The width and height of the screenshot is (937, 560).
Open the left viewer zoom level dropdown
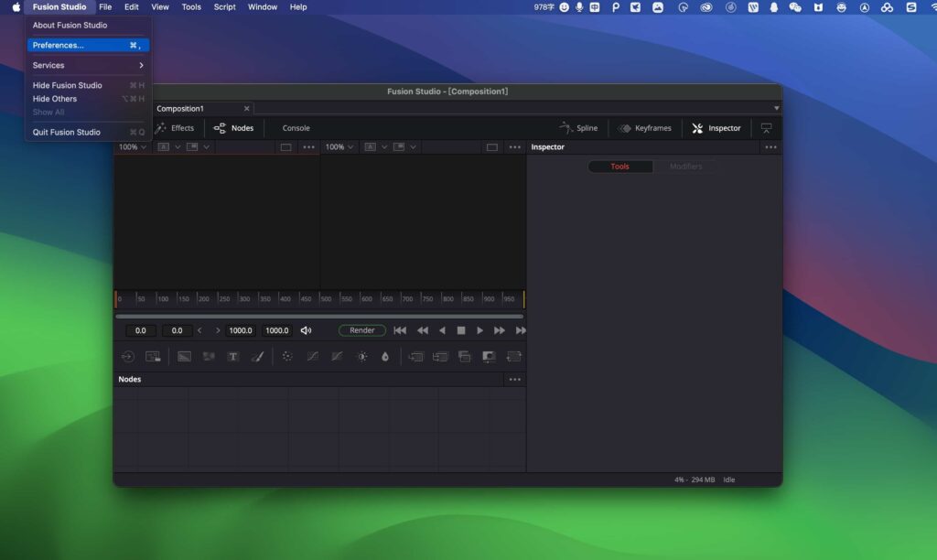[x=132, y=146]
